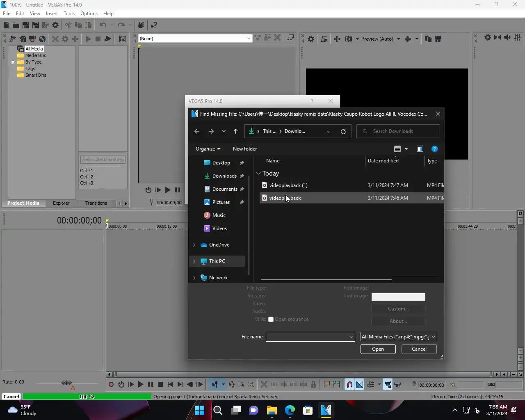Open Project Media Views list icon
This screenshot has width=525, height=420.
123,39
